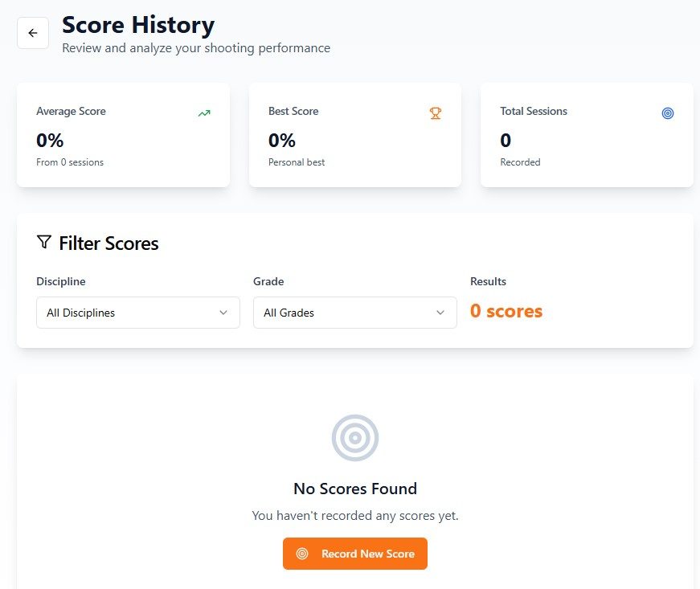This screenshot has height=589, width=700.
Task: Expand the Discipline dropdown chevron
Action: pos(223,313)
